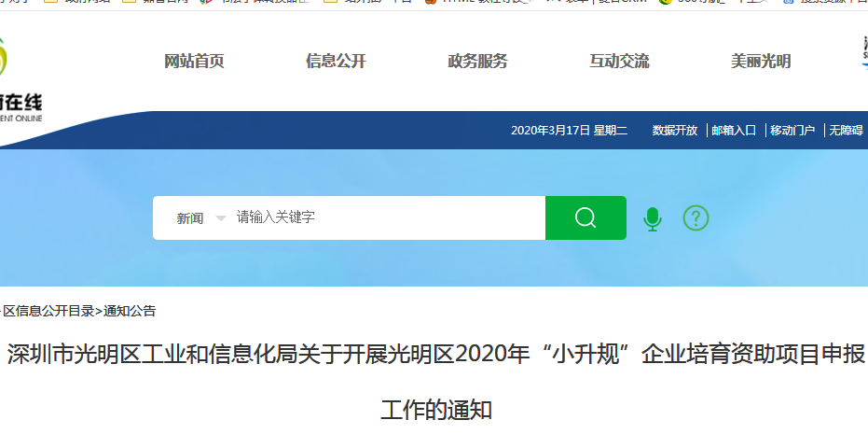Open the 美丽光明 navigation item
Screen dimensions: 868x448
(761, 62)
